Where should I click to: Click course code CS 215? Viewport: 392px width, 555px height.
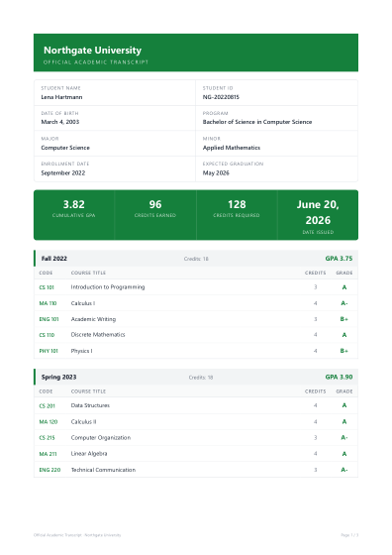tap(47, 438)
